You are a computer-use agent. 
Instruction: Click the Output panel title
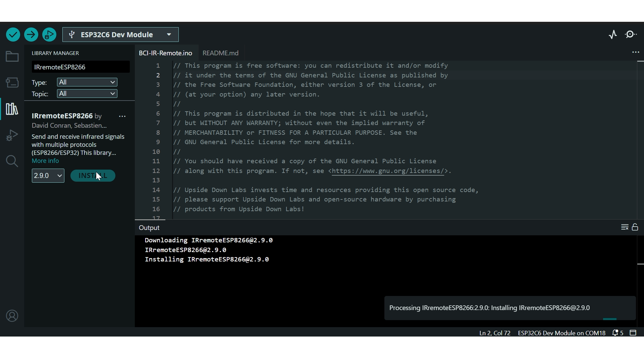(149, 228)
